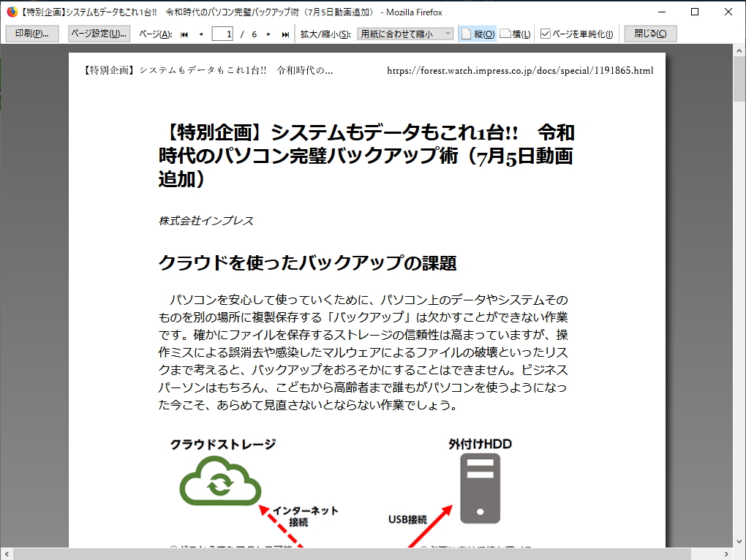
Task: Open ページ設定(U)... settings
Action: (x=98, y=33)
